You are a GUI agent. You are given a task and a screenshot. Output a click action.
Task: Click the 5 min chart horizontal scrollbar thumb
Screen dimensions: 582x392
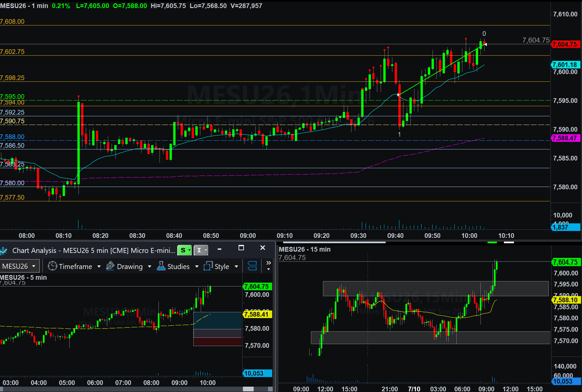[248, 389]
